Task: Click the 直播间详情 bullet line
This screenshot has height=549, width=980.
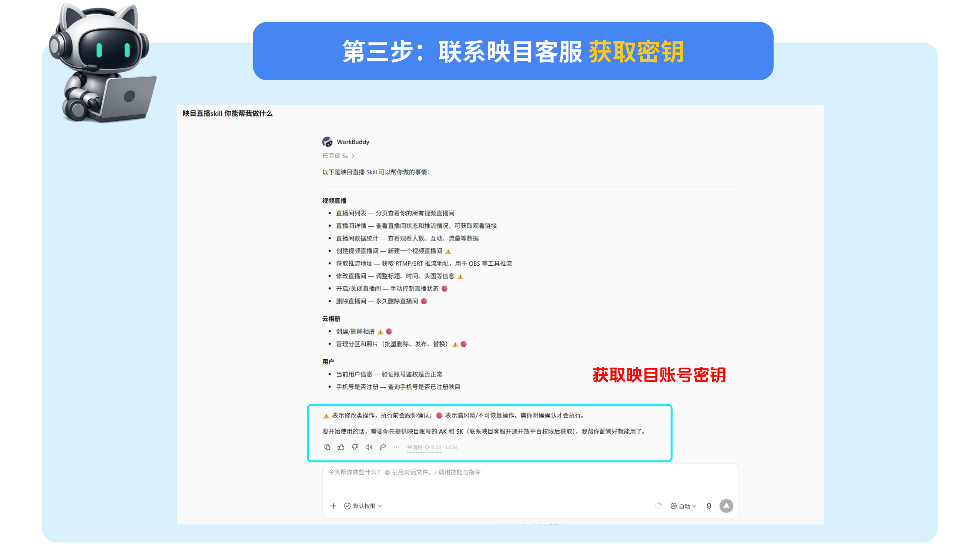Action: [416, 226]
